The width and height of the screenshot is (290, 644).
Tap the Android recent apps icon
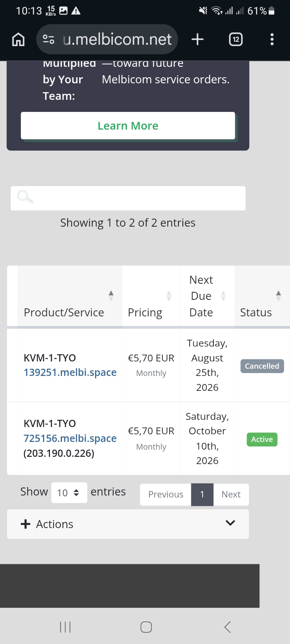click(x=65, y=627)
